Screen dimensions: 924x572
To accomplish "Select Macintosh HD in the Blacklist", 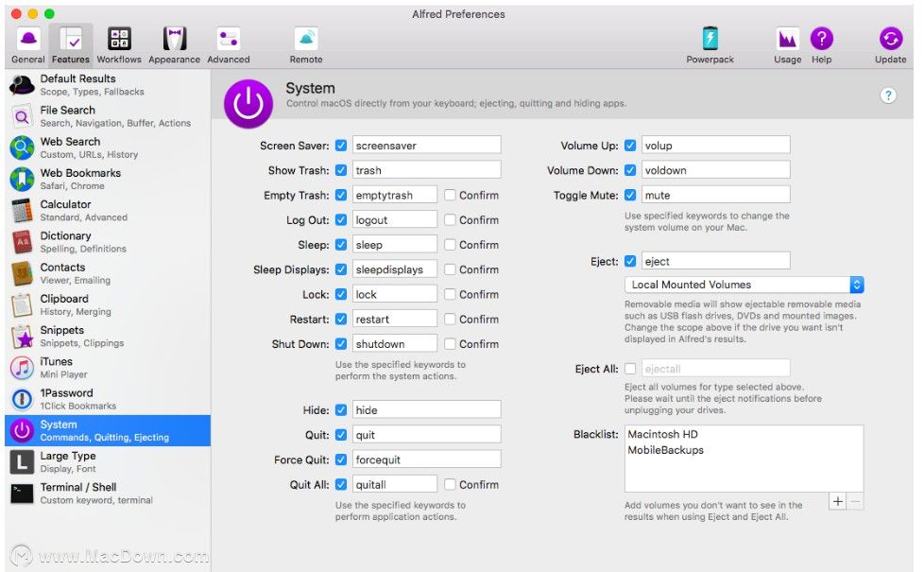I will 663,434.
